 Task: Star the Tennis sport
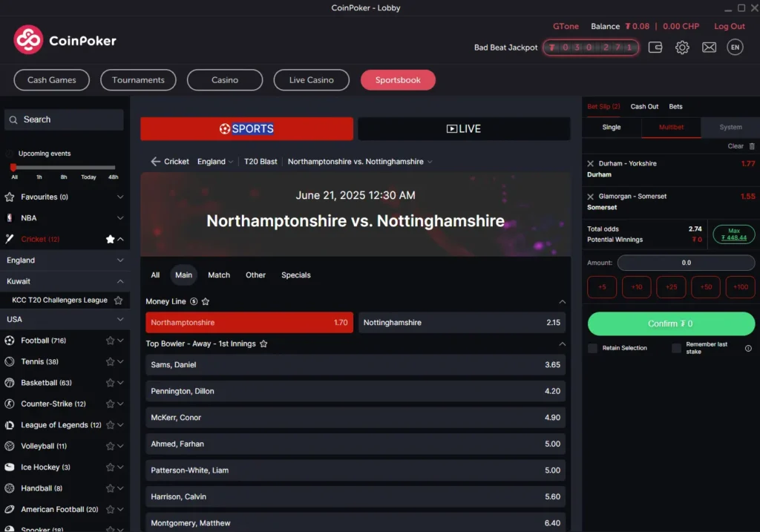[x=110, y=361]
